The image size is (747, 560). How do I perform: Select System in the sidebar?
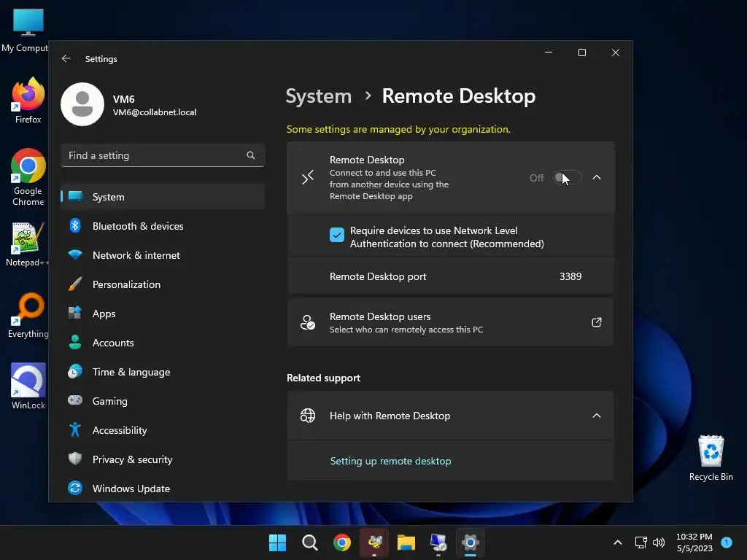[x=163, y=197]
